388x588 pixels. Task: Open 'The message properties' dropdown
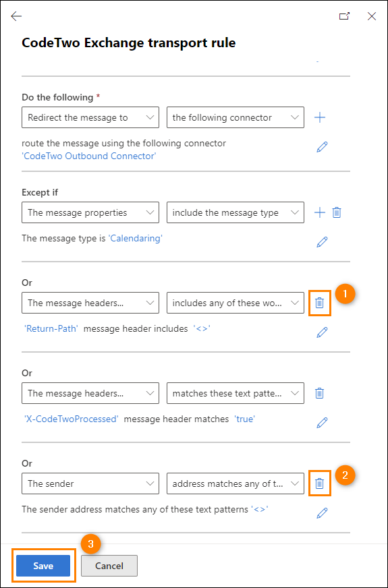coord(90,212)
